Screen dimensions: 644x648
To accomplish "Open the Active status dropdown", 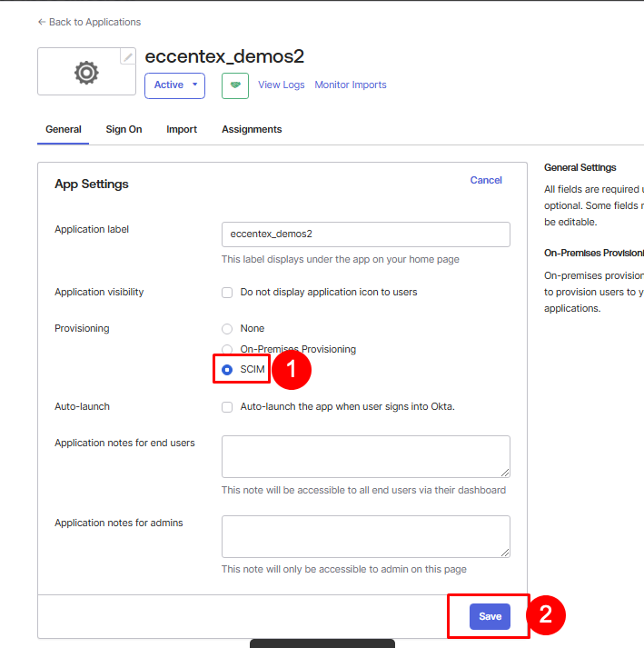I will click(x=174, y=85).
